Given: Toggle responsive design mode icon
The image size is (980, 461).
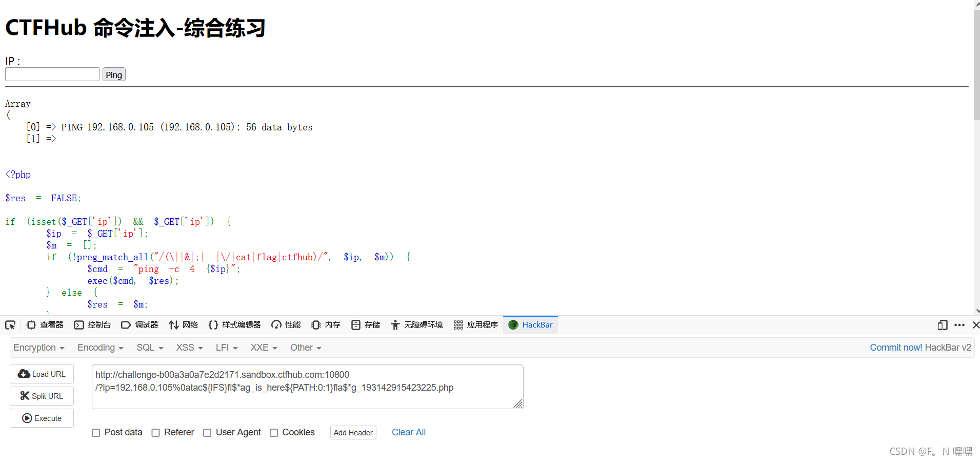Looking at the screenshot, I should point(943,325).
